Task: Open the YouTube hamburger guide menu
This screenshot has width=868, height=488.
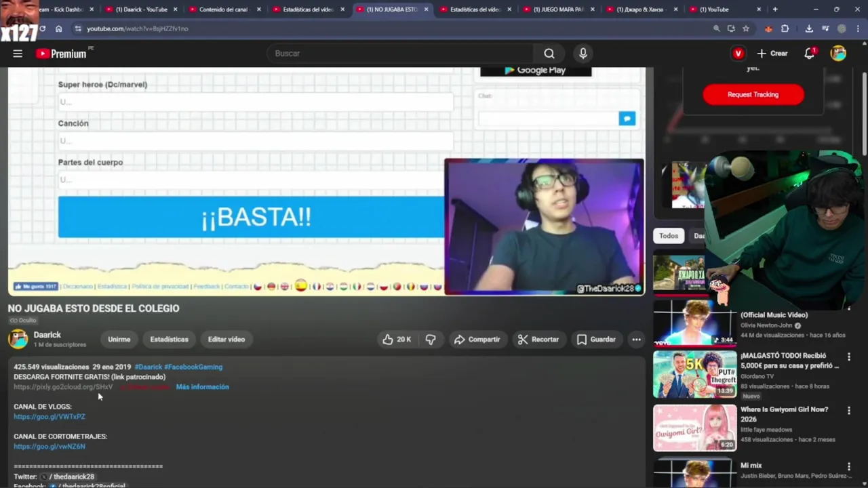Action: pos(18,54)
